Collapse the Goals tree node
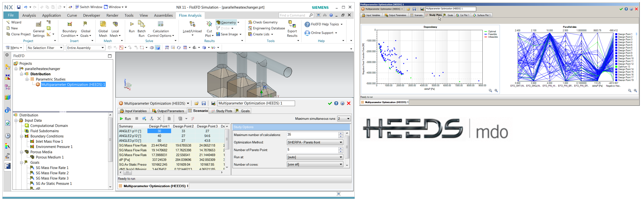This screenshot has width=644, height=201. [21, 163]
